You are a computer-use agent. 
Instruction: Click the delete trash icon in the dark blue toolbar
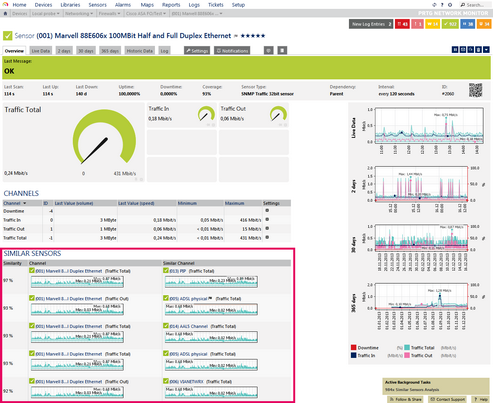click(478, 50)
